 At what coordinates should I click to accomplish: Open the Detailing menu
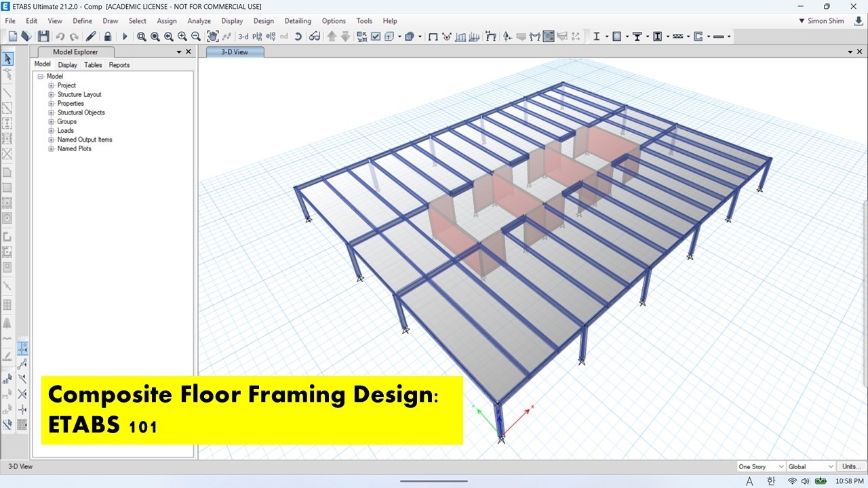298,21
